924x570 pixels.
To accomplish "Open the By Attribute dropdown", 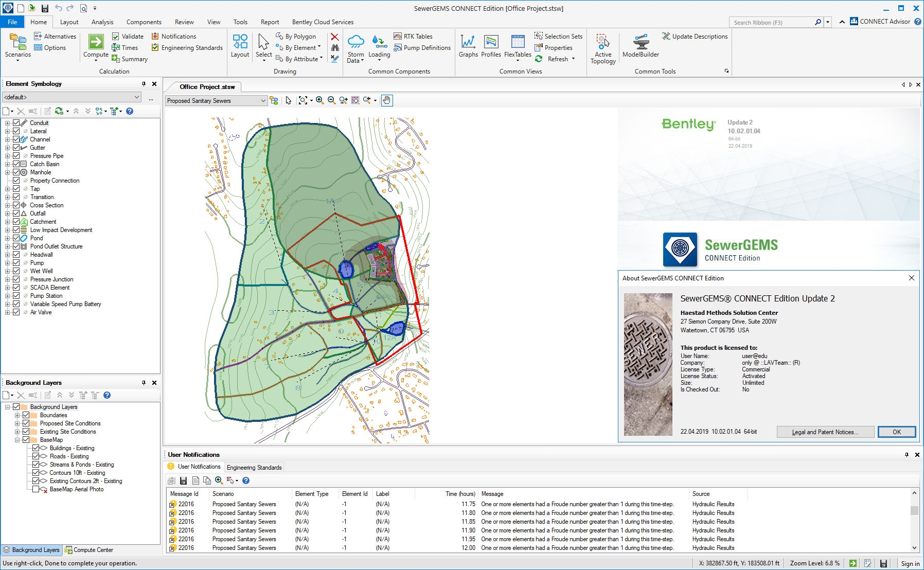I will [x=299, y=59].
